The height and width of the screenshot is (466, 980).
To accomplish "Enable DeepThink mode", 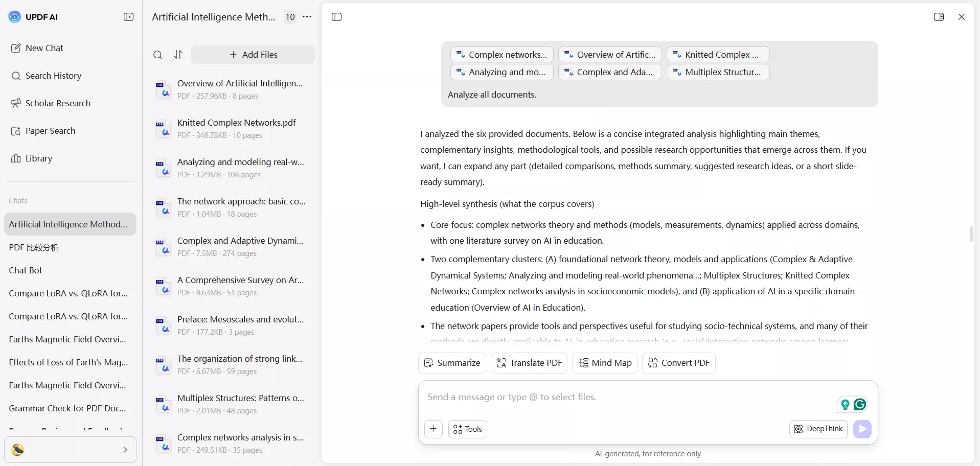I will 818,429.
